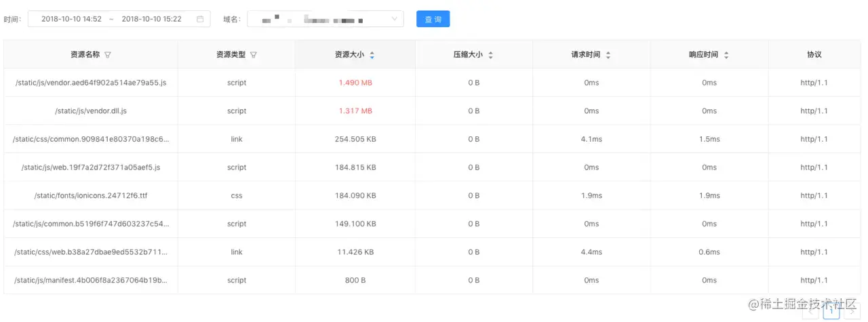Viewport: 868px width, 322px height.
Task: Click the web.19f7a2d72f371a05aef5.js row
Action: (x=433, y=167)
